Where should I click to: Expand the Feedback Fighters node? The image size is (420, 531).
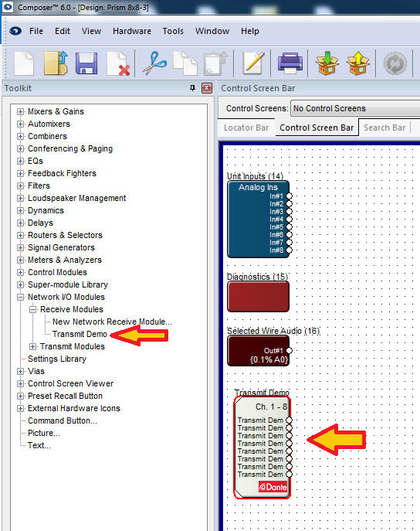(21, 173)
